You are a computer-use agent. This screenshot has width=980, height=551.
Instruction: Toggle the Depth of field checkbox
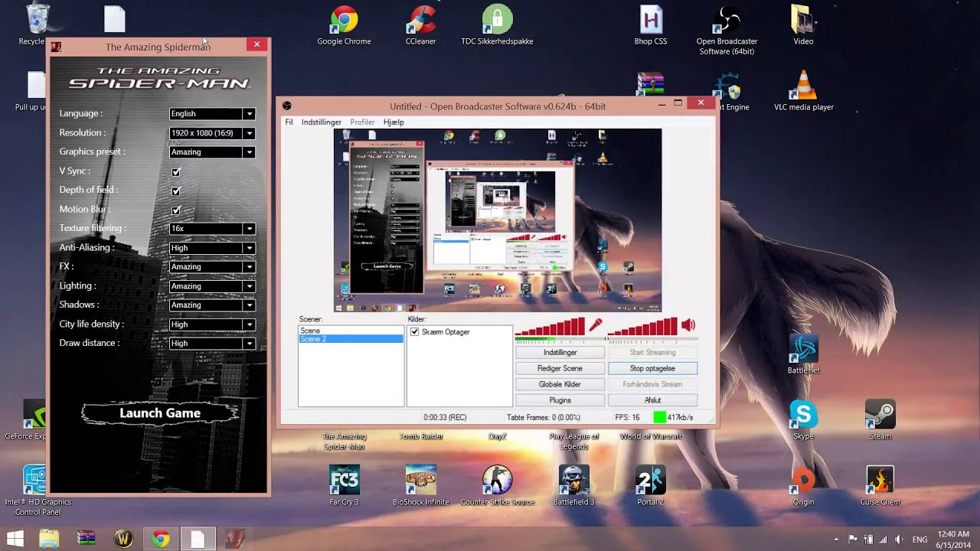click(x=176, y=191)
